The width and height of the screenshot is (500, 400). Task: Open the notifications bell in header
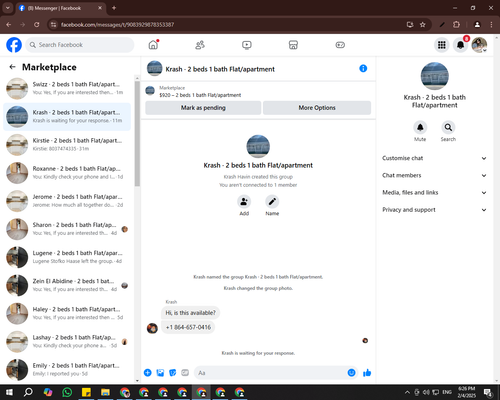(x=460, y=45)
